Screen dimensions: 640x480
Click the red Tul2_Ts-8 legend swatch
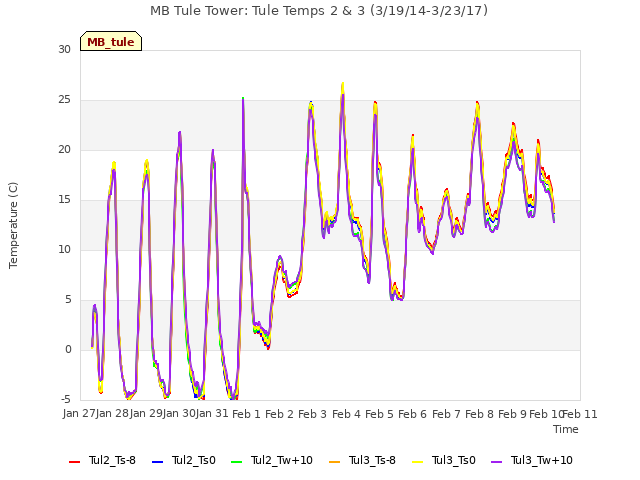tap(74, 462)
